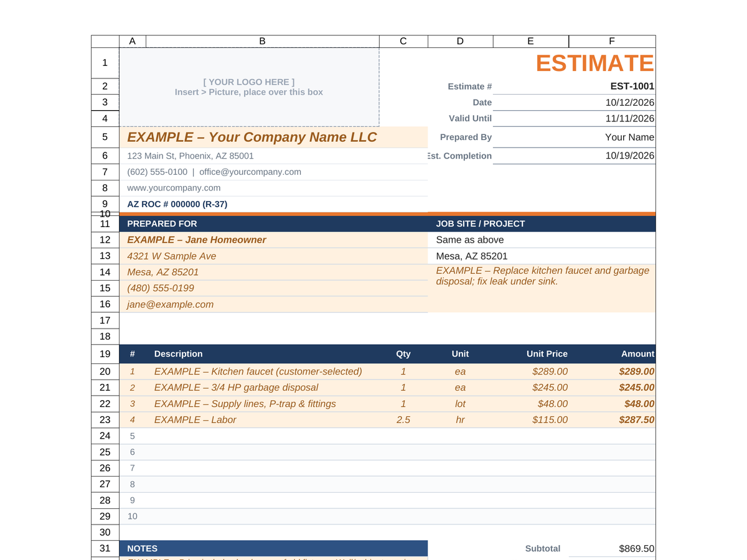Select the 2.5 quantity cell

click(x=403, y=420)
